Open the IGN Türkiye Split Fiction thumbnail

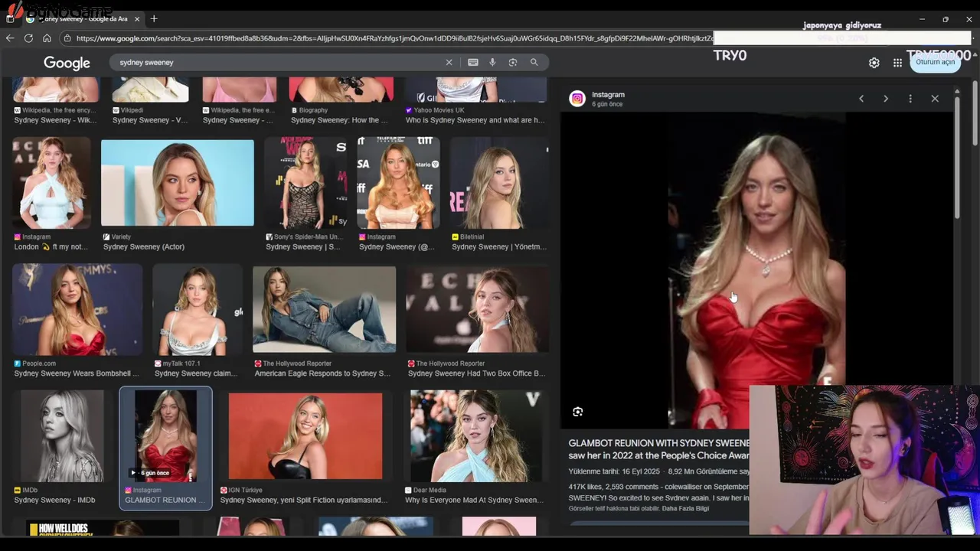coord(305,436)
